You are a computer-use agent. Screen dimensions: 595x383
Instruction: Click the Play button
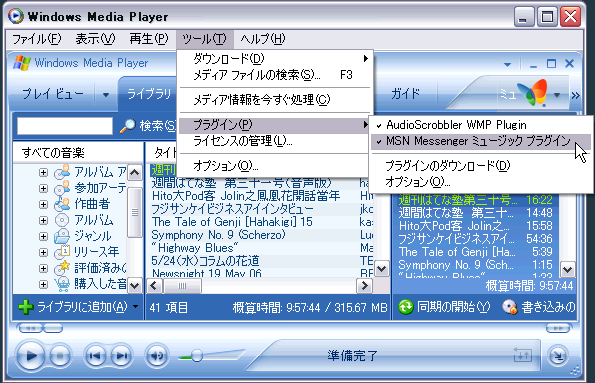pyautogui.click(x=31, y=356)
